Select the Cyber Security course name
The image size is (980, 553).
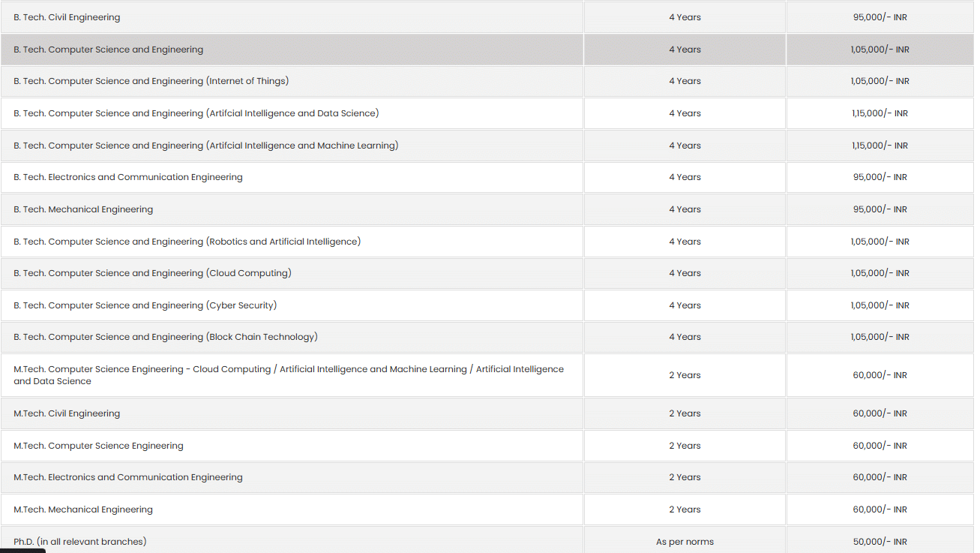coord(145,305)
